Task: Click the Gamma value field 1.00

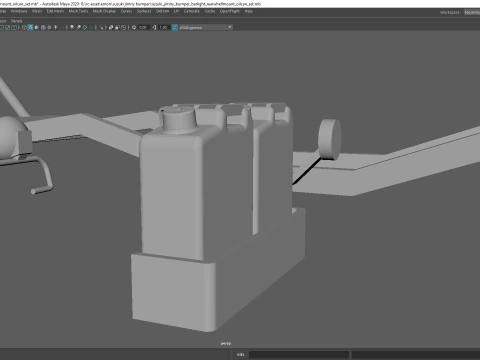Action: 163,27
